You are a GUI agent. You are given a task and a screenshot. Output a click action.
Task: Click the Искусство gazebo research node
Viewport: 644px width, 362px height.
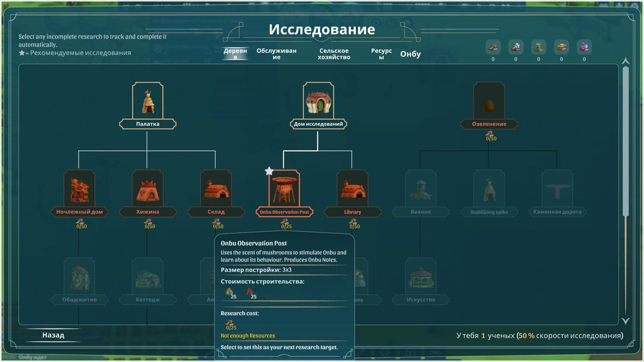421,277
